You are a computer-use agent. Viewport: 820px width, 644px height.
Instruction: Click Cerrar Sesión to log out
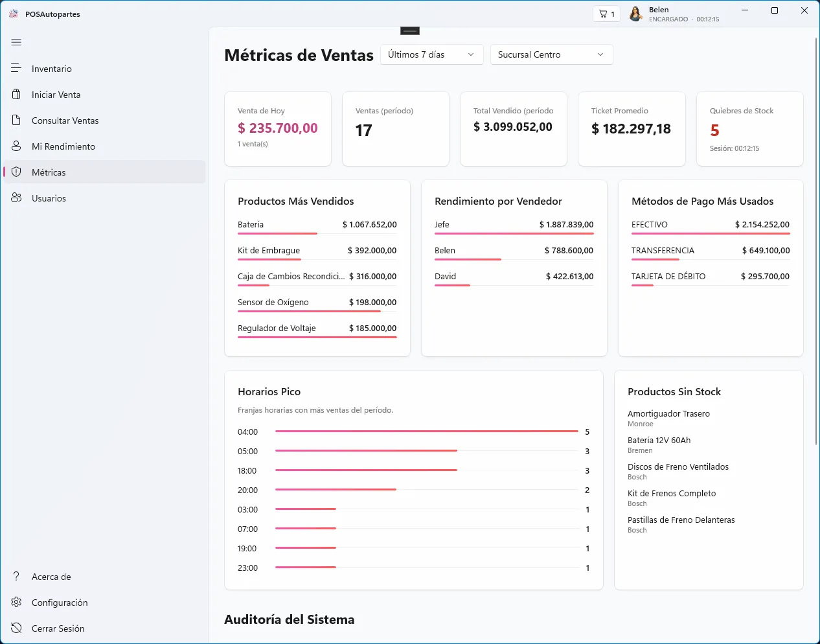coord(105,628)
